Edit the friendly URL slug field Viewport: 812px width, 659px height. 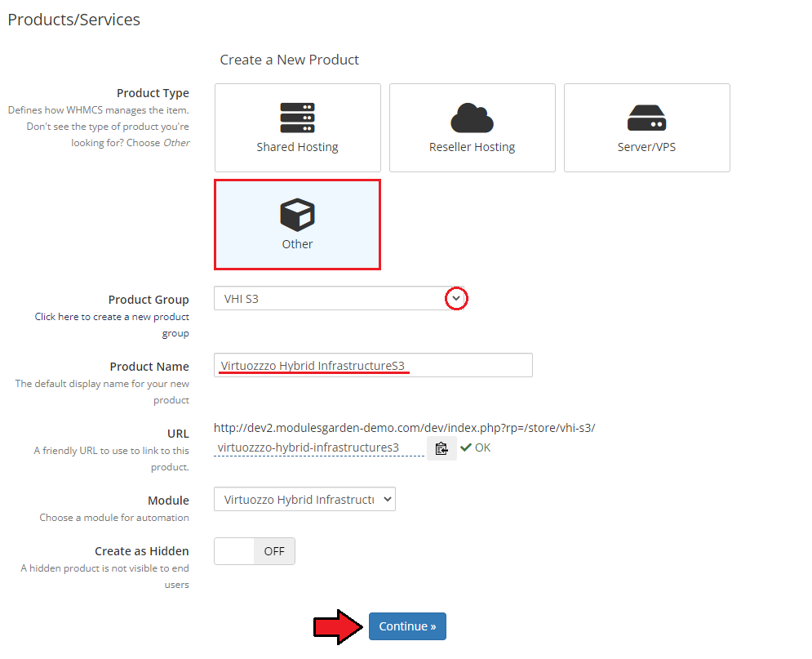pyautogui.click(x=319, y=447)
